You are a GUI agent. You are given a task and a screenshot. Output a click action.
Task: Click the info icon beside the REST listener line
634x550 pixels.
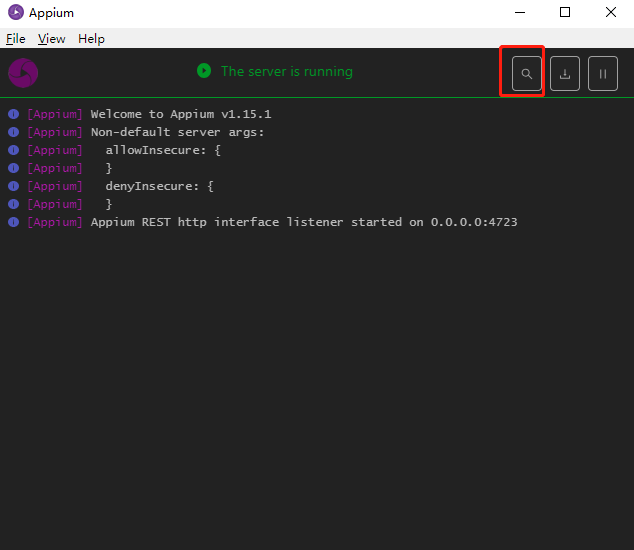point(13,222)
